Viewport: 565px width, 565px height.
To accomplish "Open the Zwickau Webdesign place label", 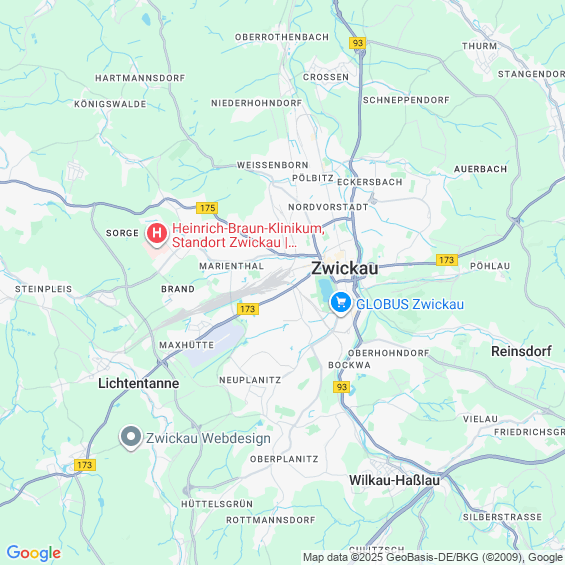I will [x=208, y=439].
